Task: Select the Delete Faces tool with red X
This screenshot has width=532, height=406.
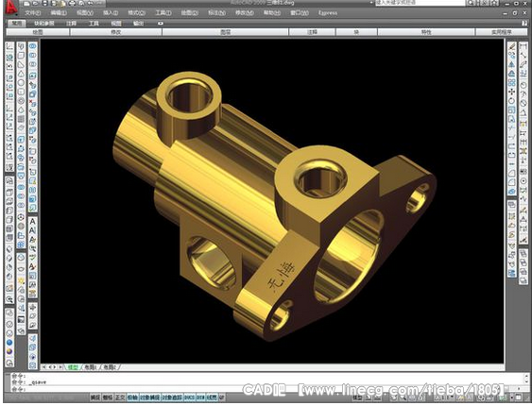Action: pyautogui.click(x=32, y=103)
